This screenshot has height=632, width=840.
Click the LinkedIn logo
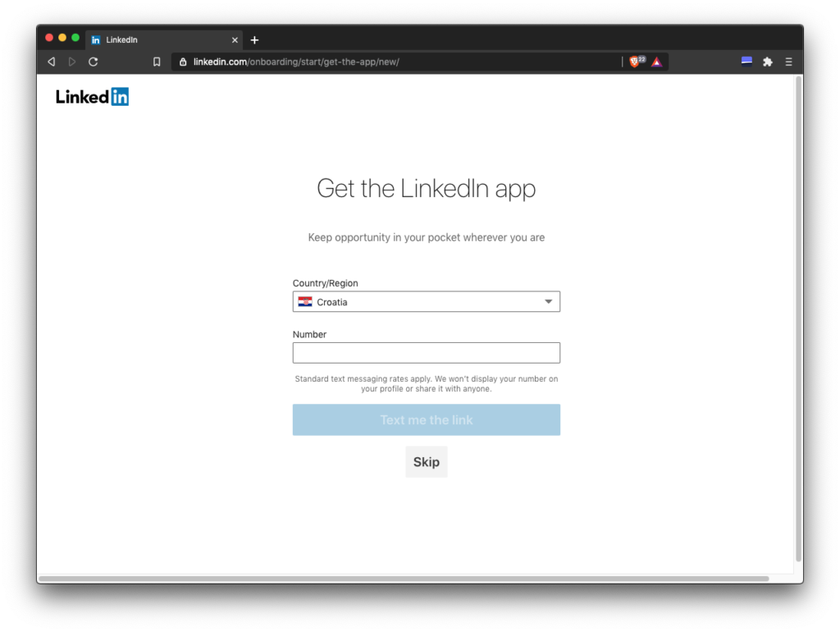click(92, 97)
